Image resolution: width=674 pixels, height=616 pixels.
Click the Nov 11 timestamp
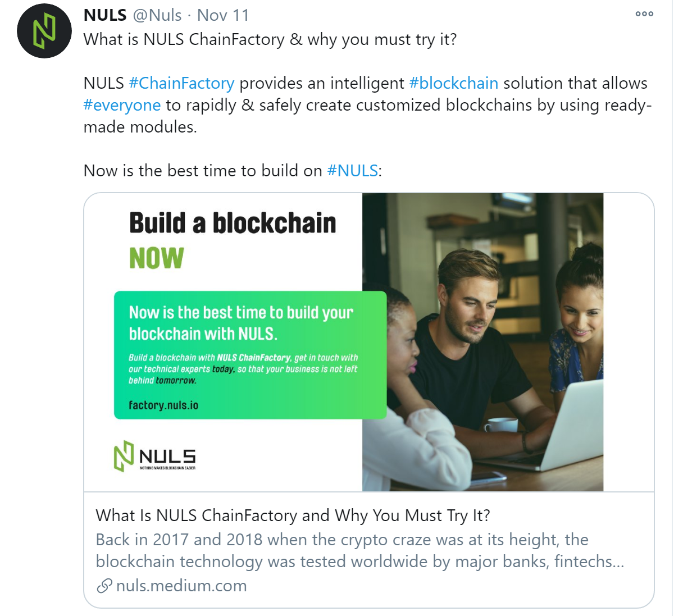[223, 15]
